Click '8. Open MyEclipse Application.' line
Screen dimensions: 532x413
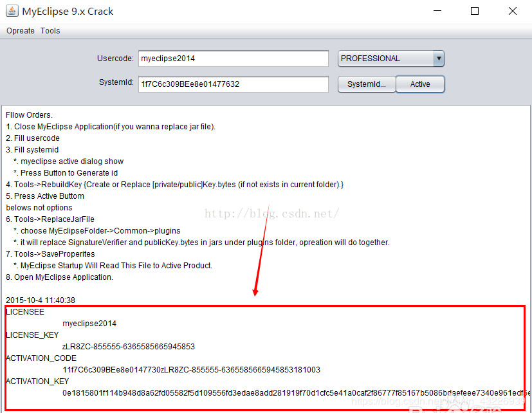pos(59,277)
